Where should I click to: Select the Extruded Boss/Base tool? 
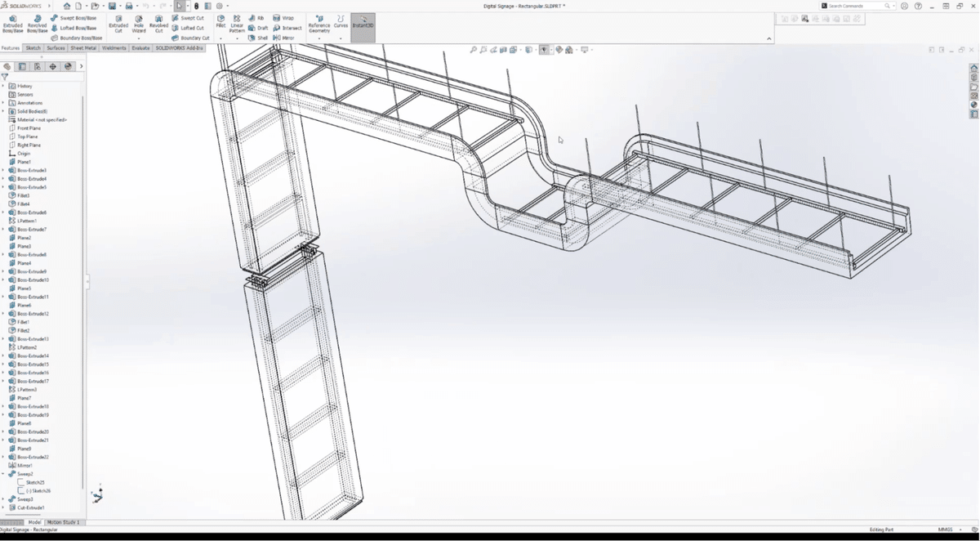pos(13,24)
